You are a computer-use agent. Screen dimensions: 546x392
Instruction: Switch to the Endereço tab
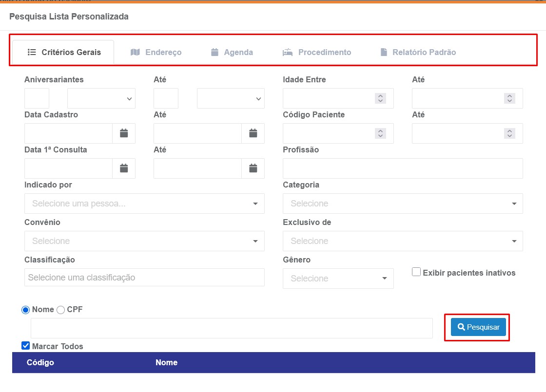coord(156,52)
